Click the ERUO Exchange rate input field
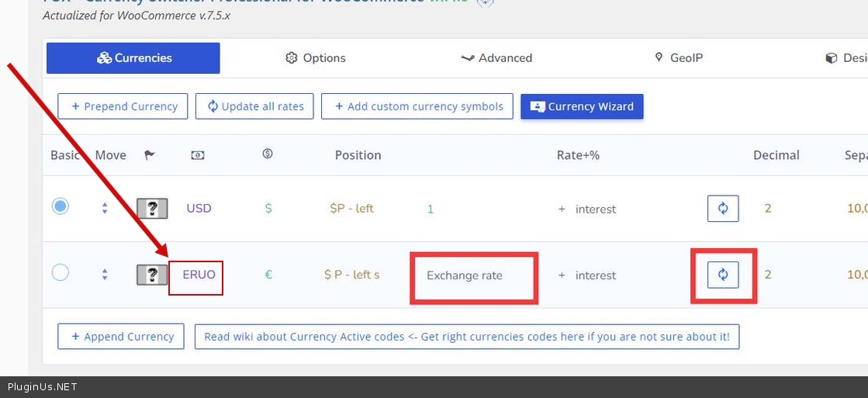The image size is (868, 398). click(473, 275)
